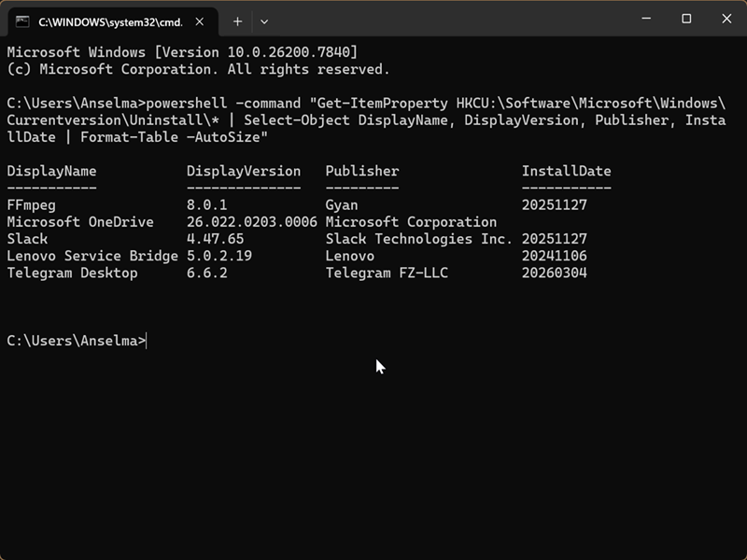Image resolution: width=747 pixels, height=560 pixels.
Task: Click the DisplayName column header text
Action: (51, 172)
